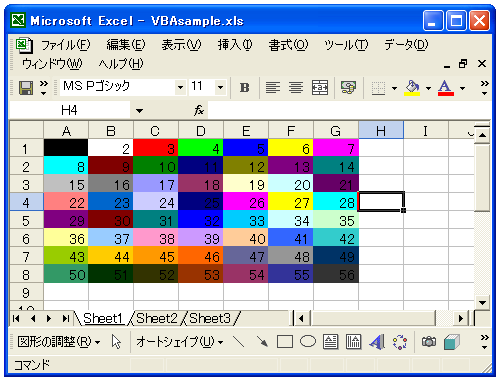498x380 pixels.
Task: Open the データ(D) menu
Action: tap(406, 45)
